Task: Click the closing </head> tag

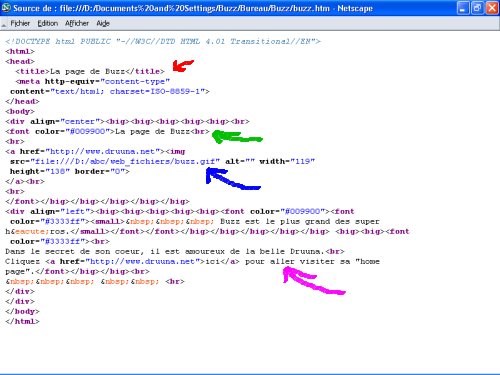Action: pyautogui.click(x=22, y=101)
